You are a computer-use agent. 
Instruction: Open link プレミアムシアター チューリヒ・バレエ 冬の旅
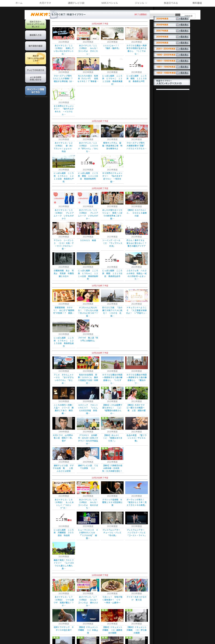[112, 533]
